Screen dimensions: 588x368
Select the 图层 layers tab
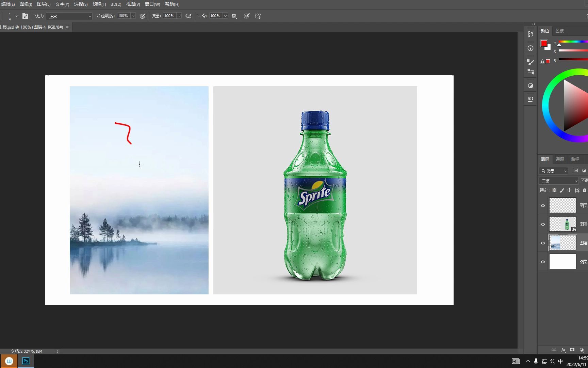point(545,159)
